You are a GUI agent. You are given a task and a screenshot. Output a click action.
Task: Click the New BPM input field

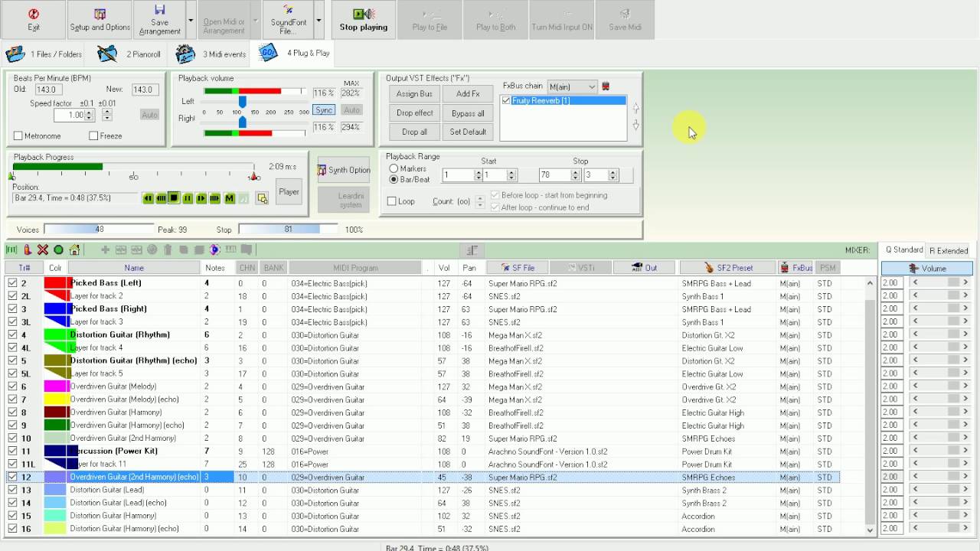point(145,90)
